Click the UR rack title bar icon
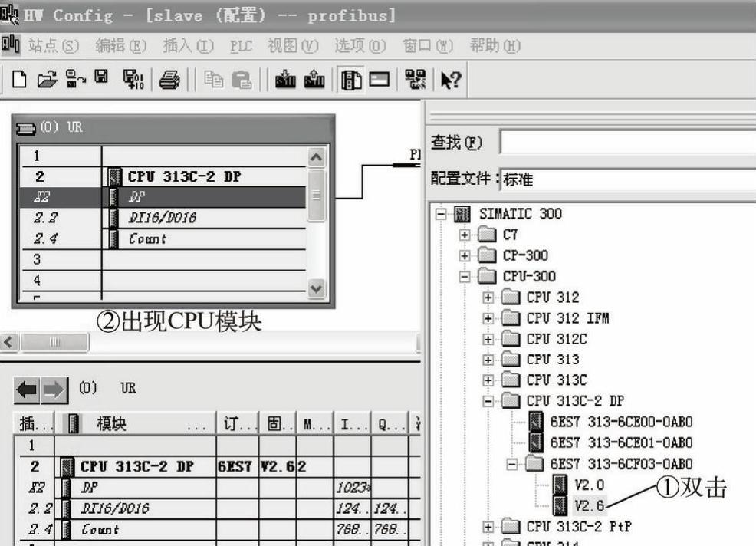The height and width of the screenshot is (546, 756). (26, 128)
